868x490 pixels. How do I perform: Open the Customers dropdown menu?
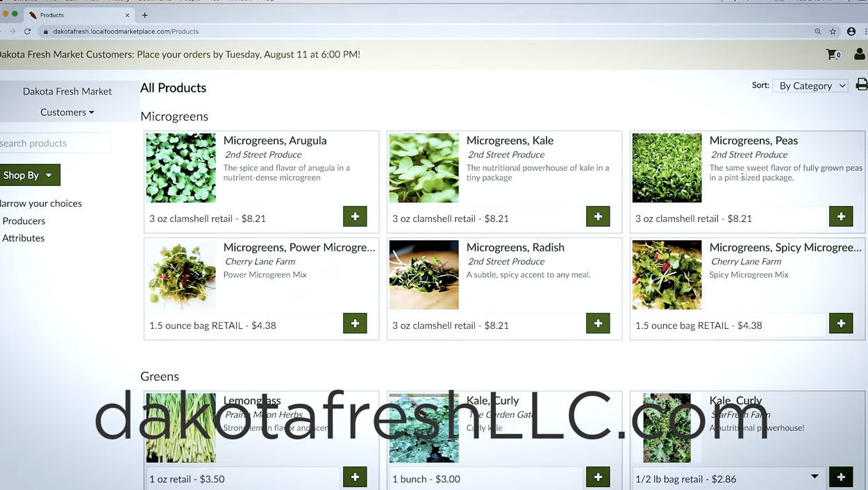pyautogui.click(x=67, y=112)
